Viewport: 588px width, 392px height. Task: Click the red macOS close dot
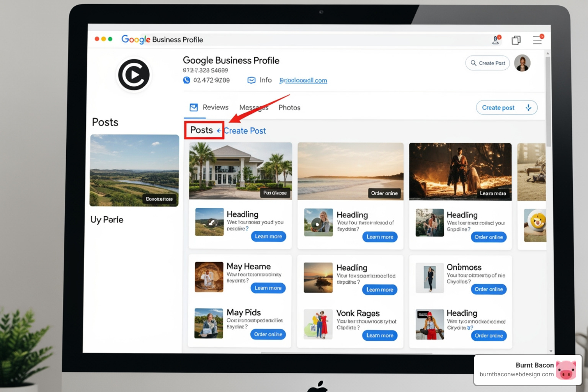pos(97,39)
